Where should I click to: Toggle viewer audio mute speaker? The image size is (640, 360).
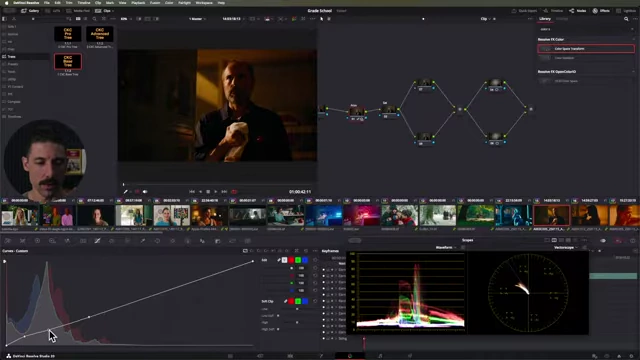pyautogui.click(x=145, y=191)
